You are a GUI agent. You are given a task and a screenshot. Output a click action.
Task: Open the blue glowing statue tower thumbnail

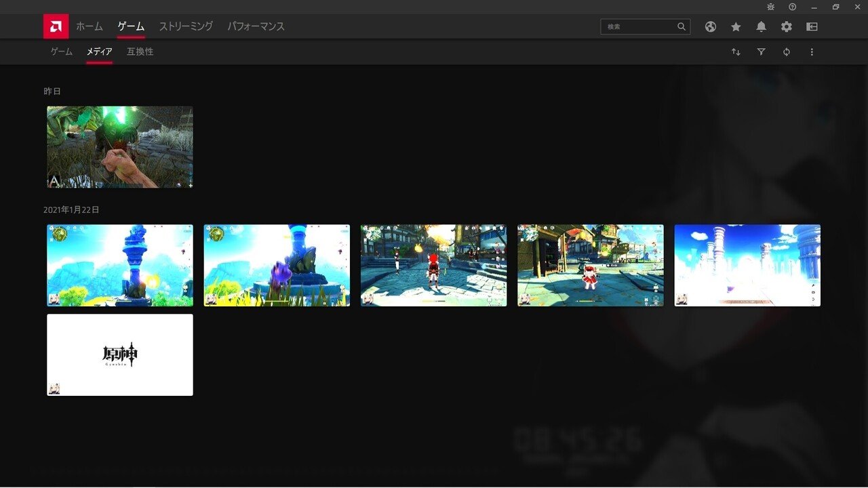120,266
